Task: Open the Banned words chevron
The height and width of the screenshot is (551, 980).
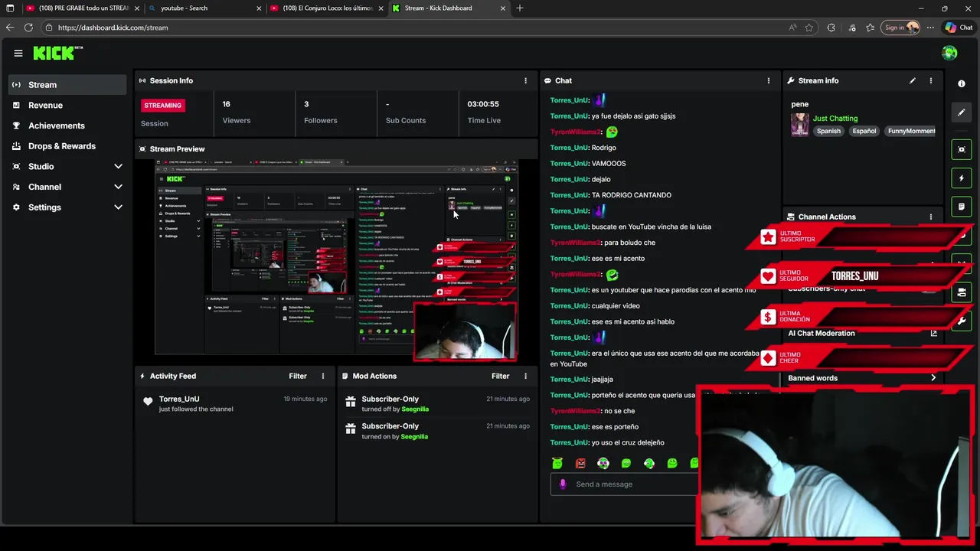Action: point(933,378)
